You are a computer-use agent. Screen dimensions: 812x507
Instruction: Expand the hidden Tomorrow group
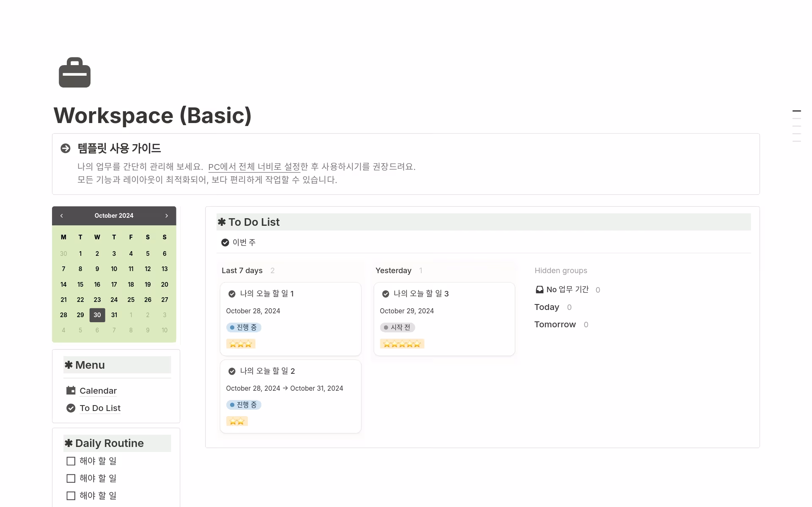[x=554, y=324]
